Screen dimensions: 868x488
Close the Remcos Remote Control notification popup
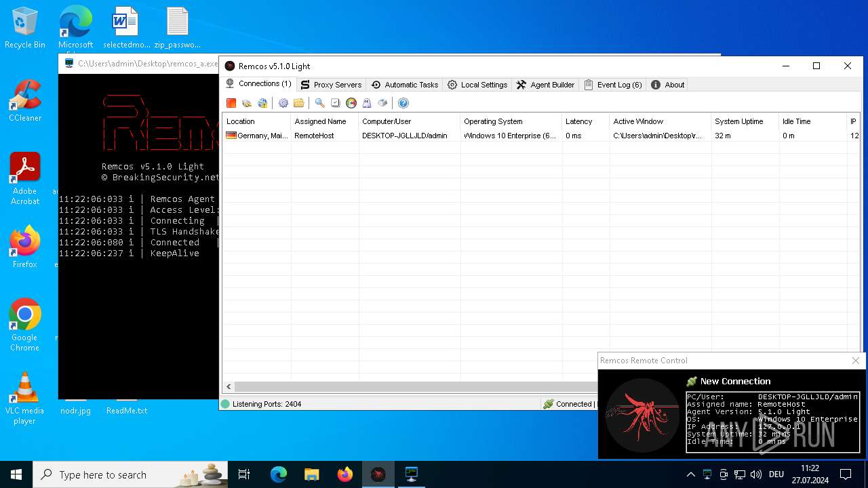click(856, 360)
